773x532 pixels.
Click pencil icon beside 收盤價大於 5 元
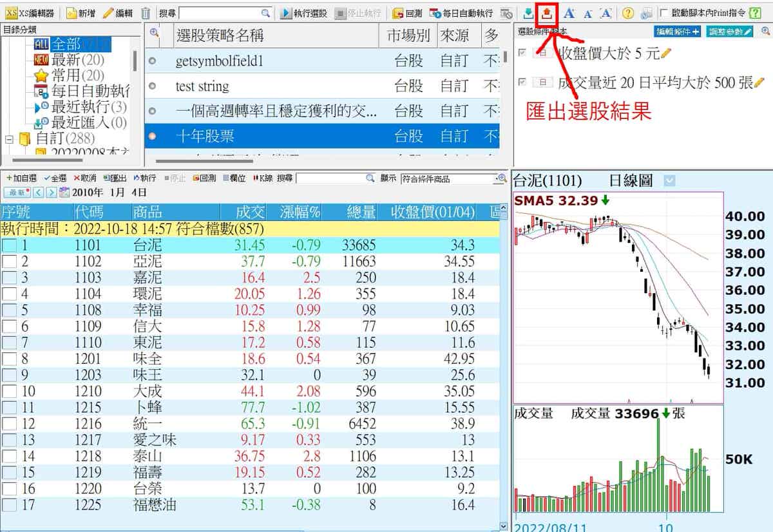tap(666, 53)
